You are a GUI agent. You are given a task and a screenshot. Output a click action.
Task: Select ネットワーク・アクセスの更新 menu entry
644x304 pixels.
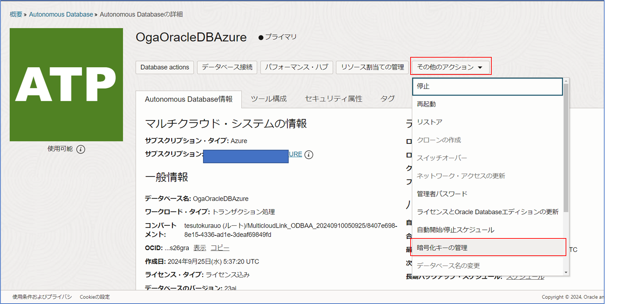tap(487, 176)
